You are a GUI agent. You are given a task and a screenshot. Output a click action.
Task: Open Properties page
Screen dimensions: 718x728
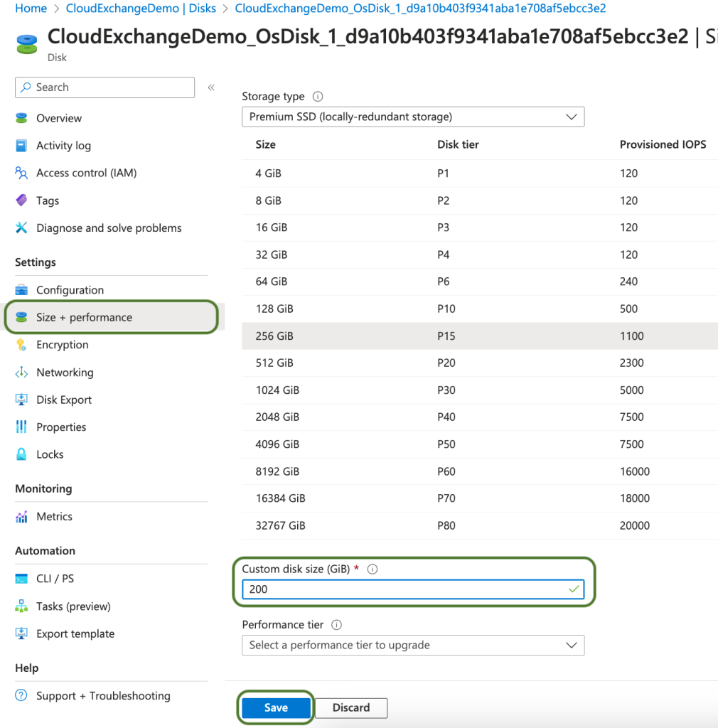(61, 427)
